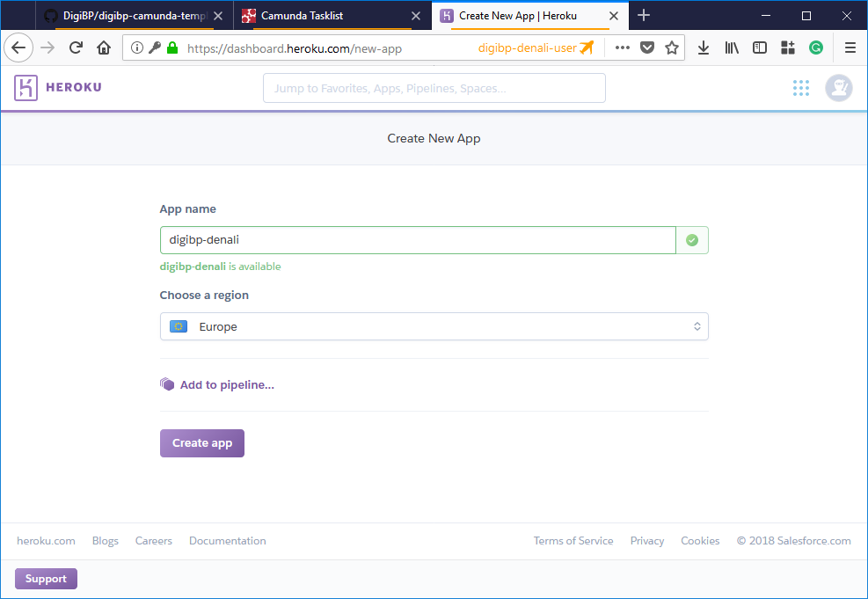Image resolution: width=868 pixels, height=599 pixels.
Task: Click the Create app button
Action: pos(202,443)
